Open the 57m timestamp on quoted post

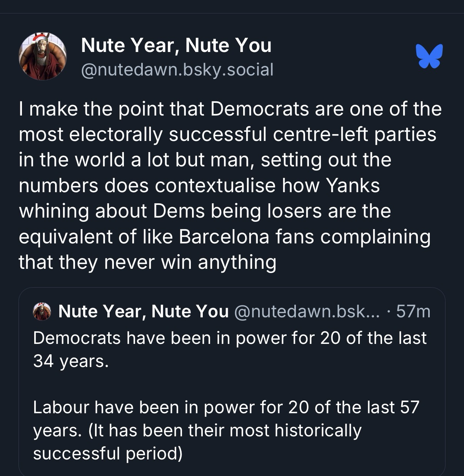(x=413, y=311)
